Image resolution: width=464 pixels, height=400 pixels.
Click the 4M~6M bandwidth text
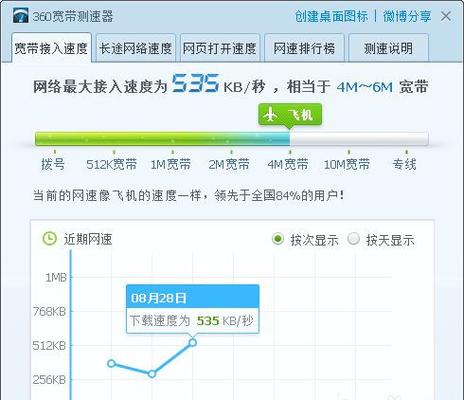point(365,87)
